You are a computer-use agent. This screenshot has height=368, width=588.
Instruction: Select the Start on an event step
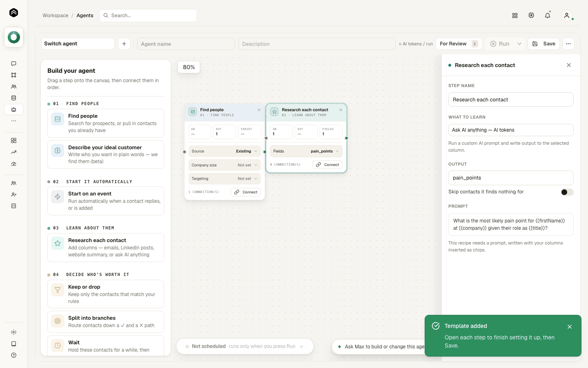point(106,201)
